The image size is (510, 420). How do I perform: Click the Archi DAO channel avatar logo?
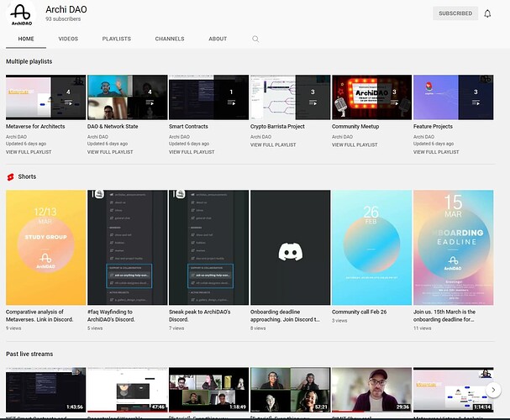click(21, 14)
